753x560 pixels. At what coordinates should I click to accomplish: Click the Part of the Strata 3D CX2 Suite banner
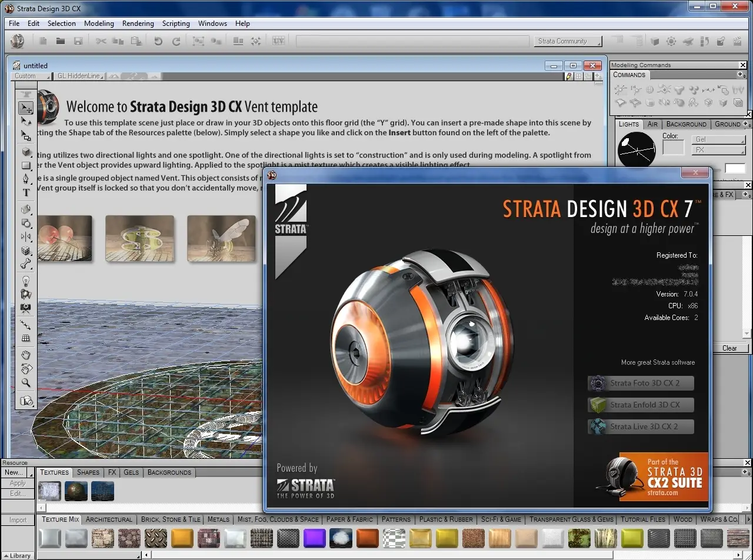click(664, 476)
